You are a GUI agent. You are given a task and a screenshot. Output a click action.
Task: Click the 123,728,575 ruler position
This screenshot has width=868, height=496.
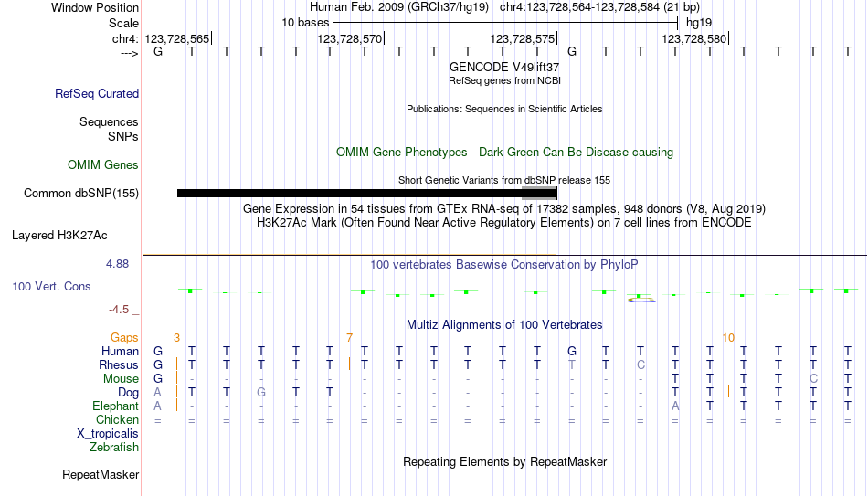(522, 38)
